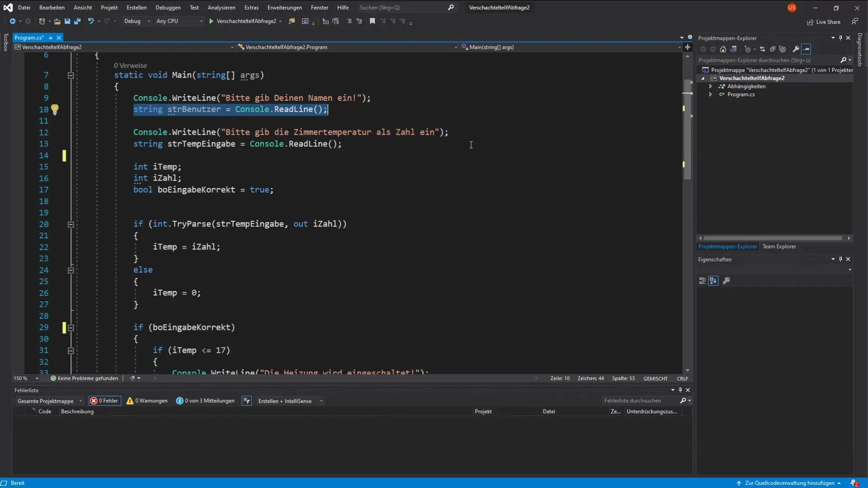Screen dimensions: 868x488
Task: Click the undo arrow icon
Action: pos(91,21)
